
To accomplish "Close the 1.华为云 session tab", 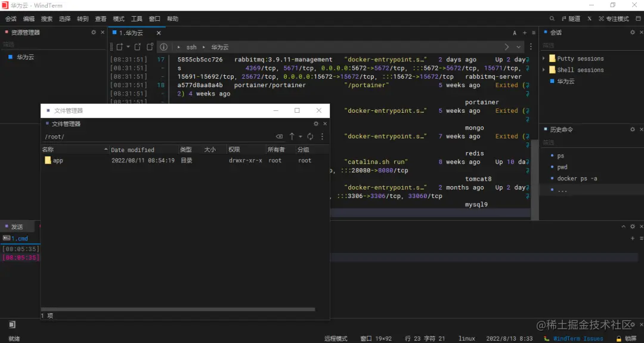I will click(x=159, y=33).
